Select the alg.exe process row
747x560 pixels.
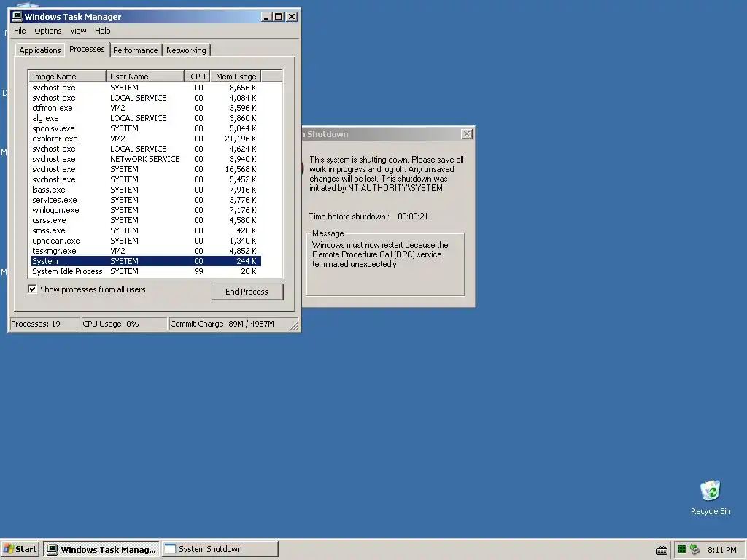pyautogui.click(x=146, y=118)
